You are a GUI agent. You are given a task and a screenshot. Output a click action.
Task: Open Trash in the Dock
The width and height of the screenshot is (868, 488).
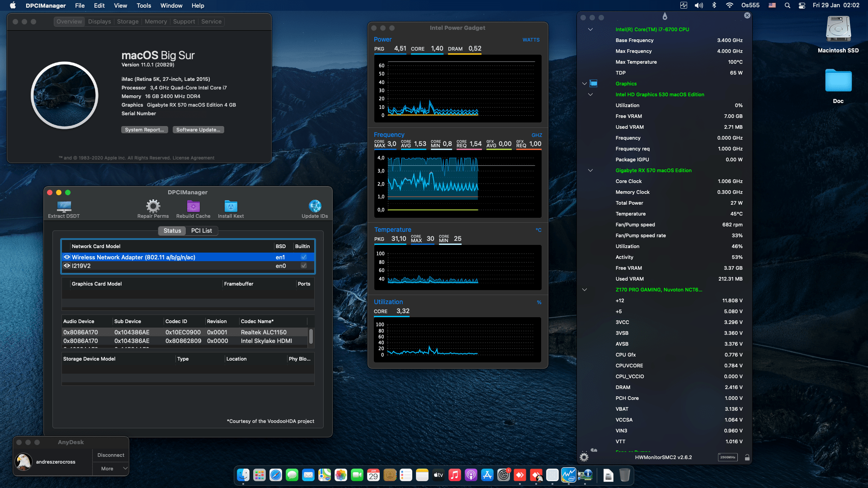tap(625, 475)
